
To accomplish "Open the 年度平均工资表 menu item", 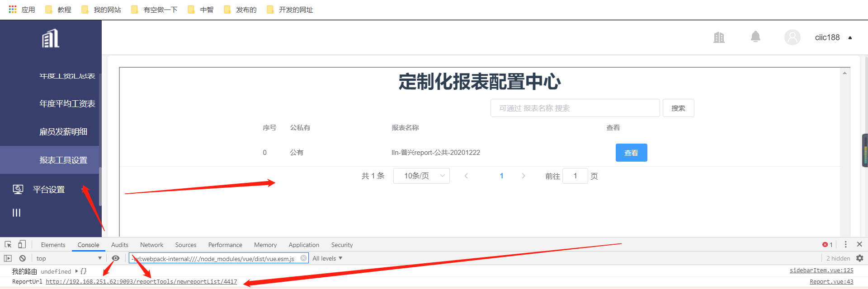I will pyautogui.click(x=67, y=104).
